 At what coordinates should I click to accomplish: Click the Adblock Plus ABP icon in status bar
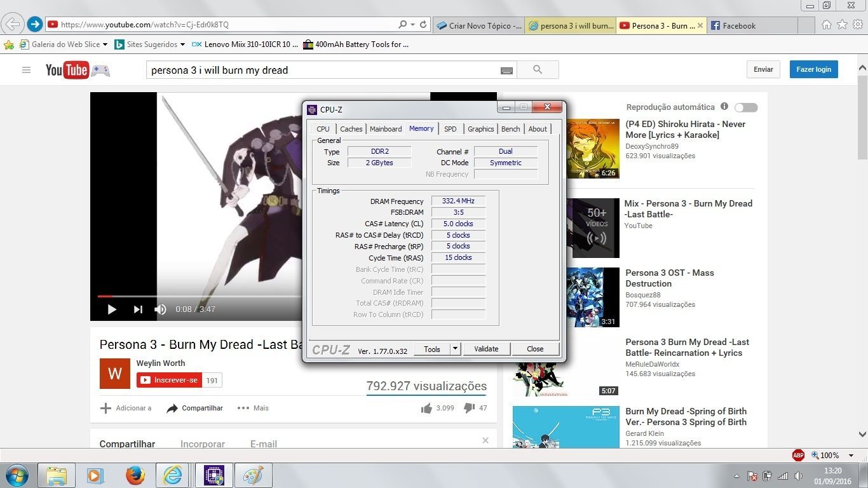coord(798,455)
